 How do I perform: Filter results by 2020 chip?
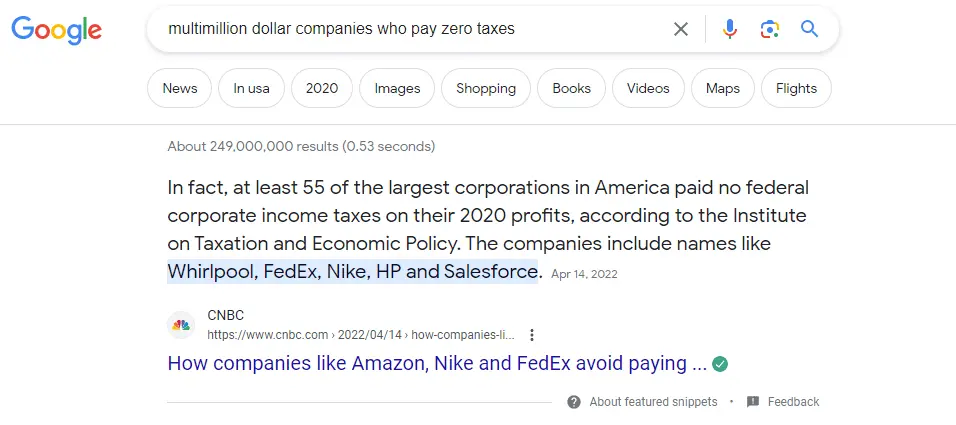click(x=322, y=88)
